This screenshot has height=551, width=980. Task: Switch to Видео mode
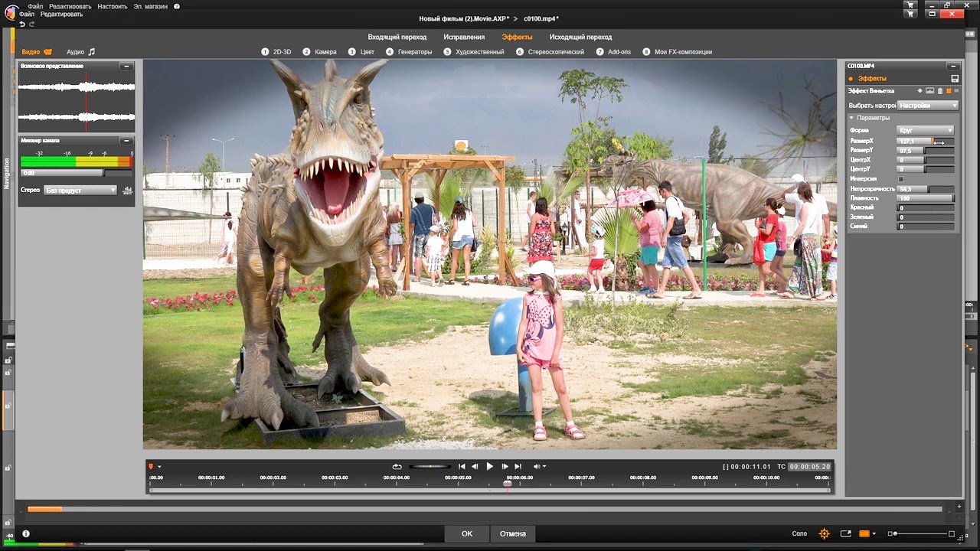tap(37, 52)
